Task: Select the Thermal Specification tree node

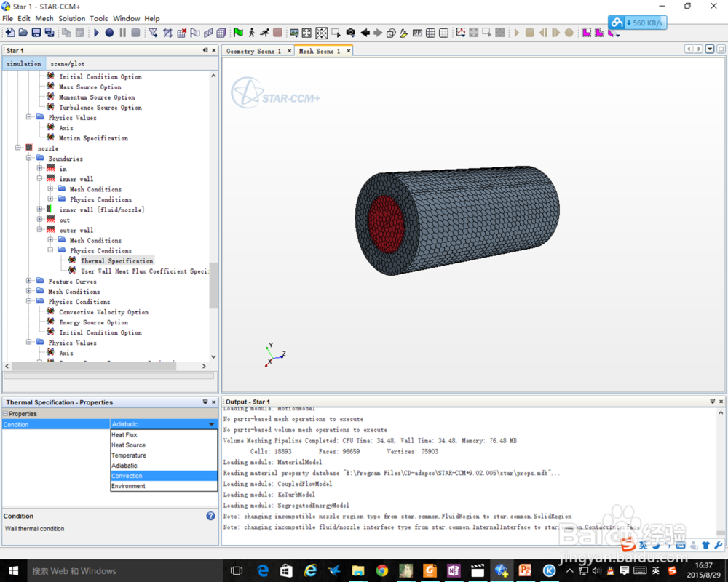Action: click(116, 261)
